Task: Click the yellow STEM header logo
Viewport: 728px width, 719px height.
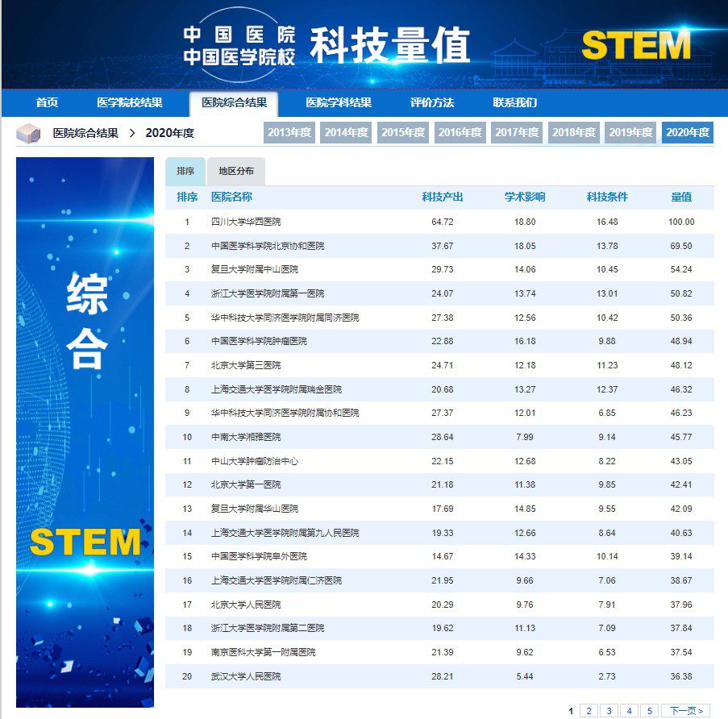Action: (x=636, y=45)
